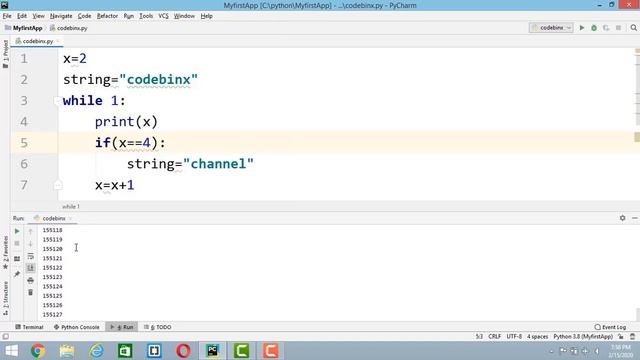
Task: Pin the Run tab with the pin icon
Action: click(x=17, y=274)
